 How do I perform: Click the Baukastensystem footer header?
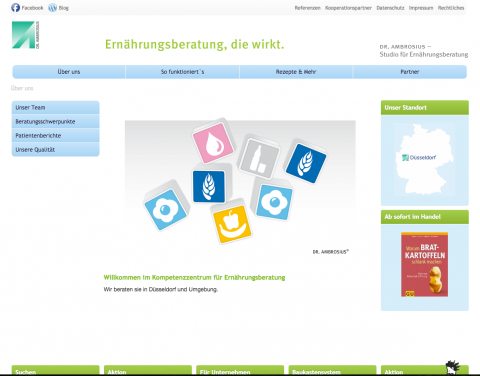tap(332, 370)
